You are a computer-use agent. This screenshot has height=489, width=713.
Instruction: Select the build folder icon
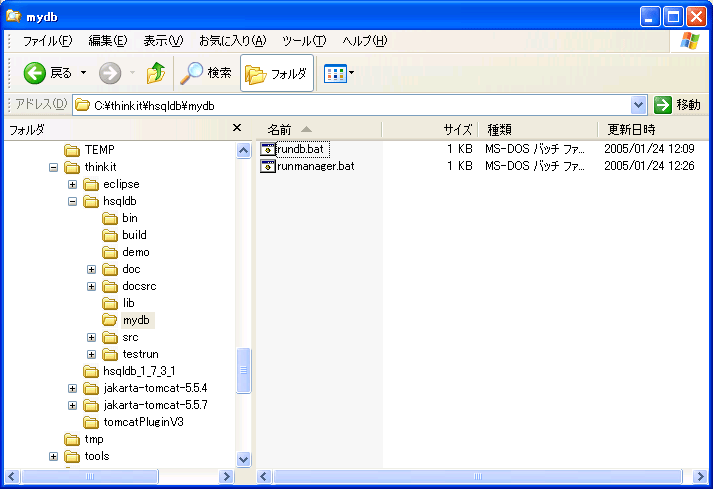[110, 235]
